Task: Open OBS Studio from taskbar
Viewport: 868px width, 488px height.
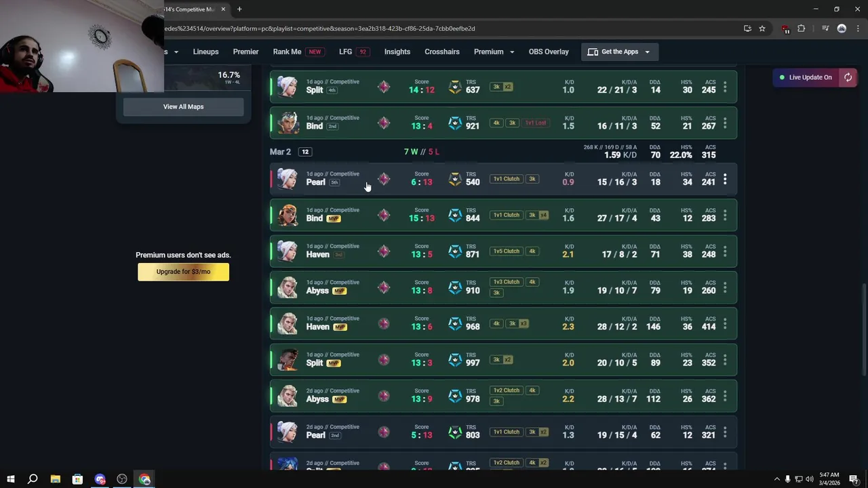Action: pyautogui.click(x=122, y=479)
